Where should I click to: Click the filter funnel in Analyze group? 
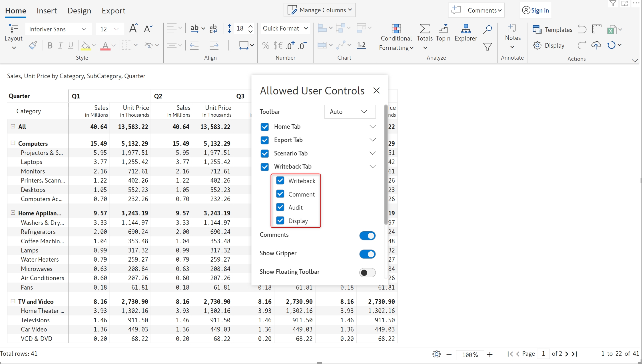pyautogui.click(x=487, y=46)
